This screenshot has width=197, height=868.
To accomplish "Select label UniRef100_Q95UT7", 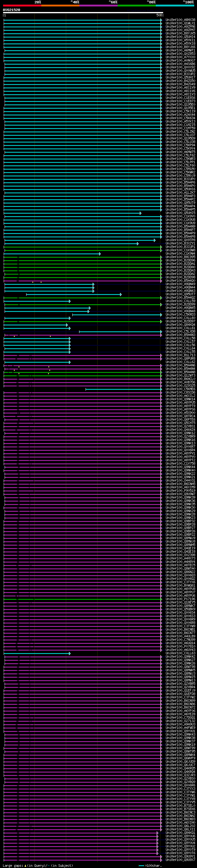I will [x=180, y=294].
